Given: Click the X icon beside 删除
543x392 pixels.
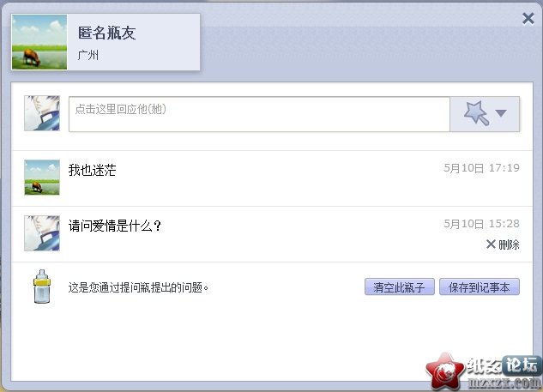Looking at the screenshot, I should (x=491, y=244).
